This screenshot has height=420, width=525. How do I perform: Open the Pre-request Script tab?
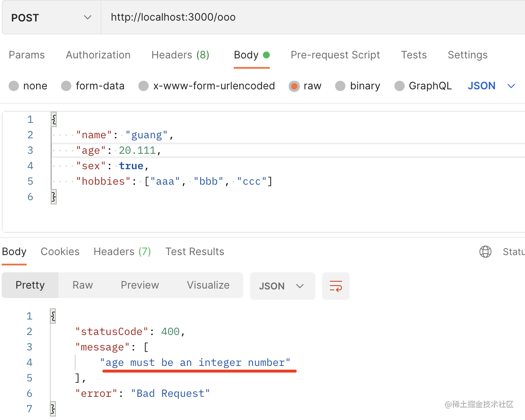coord(335,55)
